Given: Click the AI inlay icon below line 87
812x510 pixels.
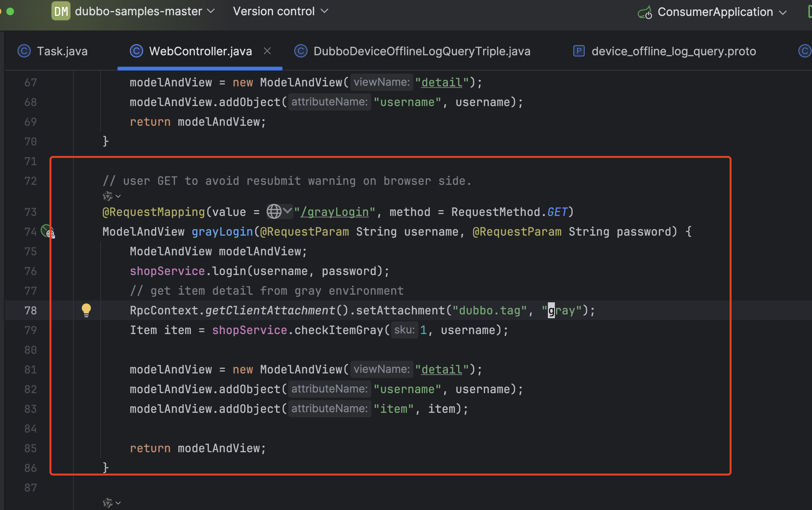Looking at the screenshot, I should point(108,503).
